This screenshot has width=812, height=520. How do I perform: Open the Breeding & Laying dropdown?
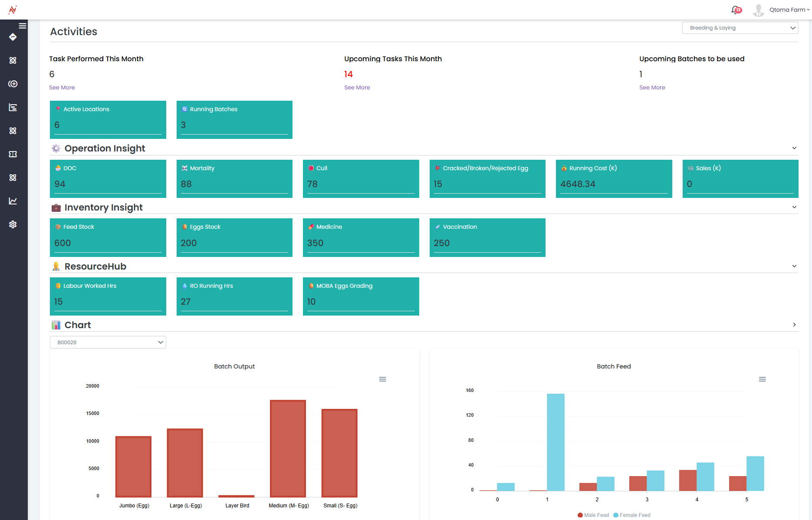click(x=740, y=28)
